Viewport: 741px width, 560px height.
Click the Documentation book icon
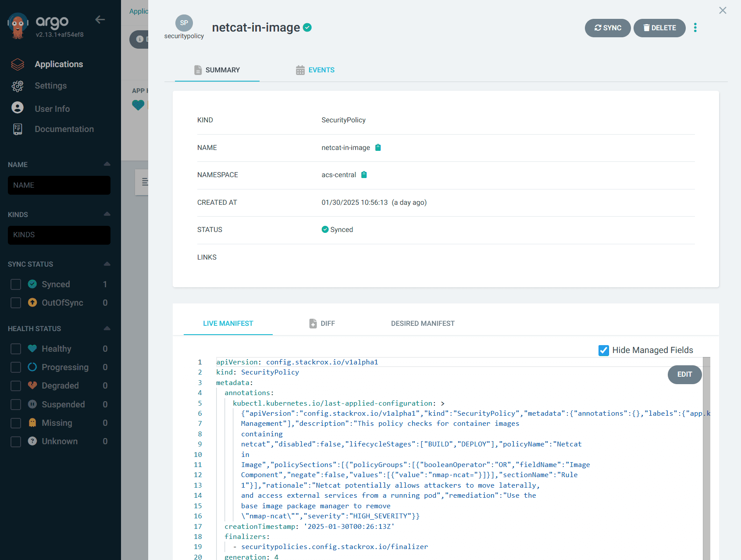(x=18, y=129)
